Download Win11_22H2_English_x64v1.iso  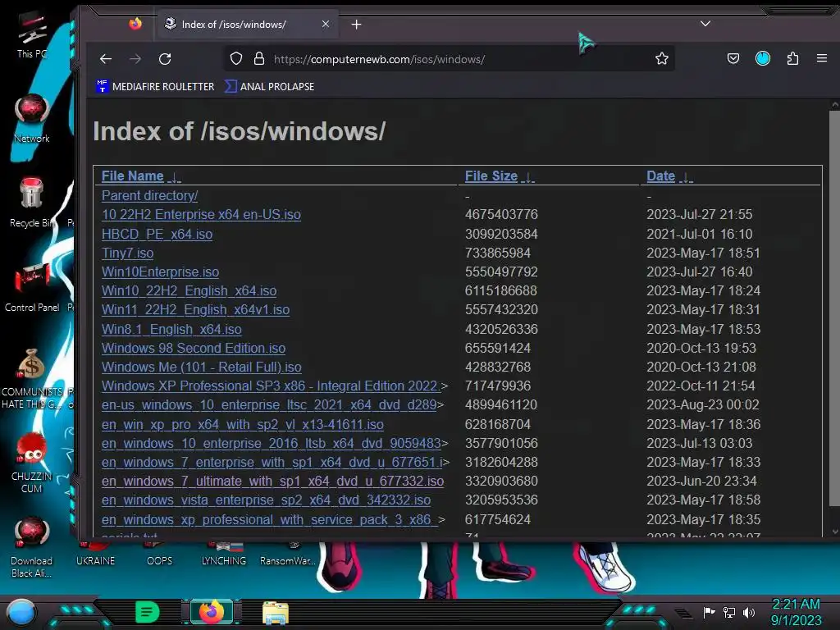coord(195,309)
